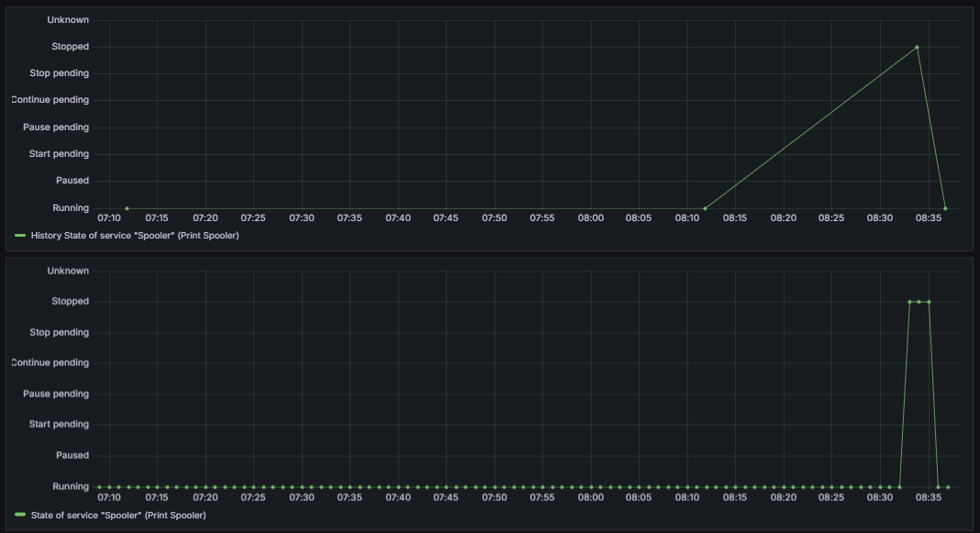Click "Stopped" axis label in History State graph
Viewport: 980px width, 533px height.
click(70, 47)
